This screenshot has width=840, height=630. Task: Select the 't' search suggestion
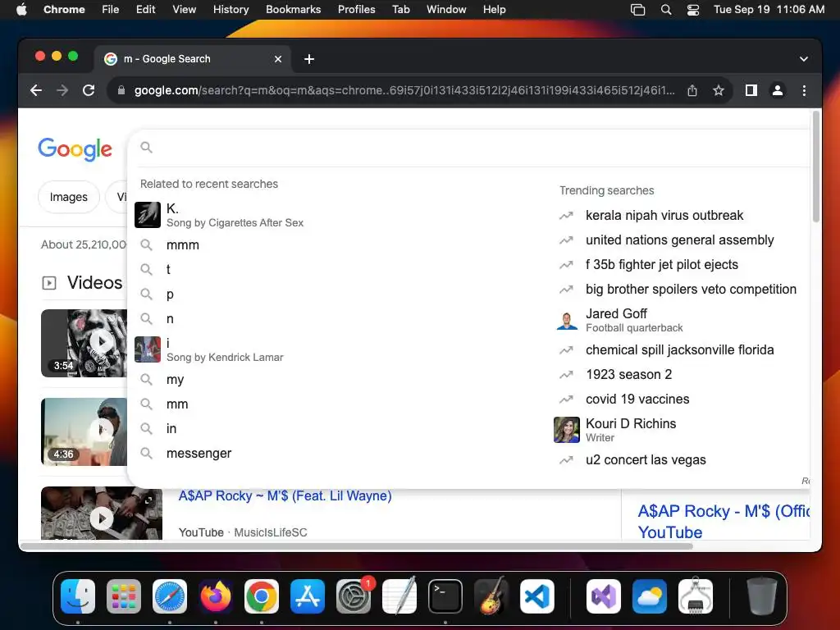[x=337, y=269]
